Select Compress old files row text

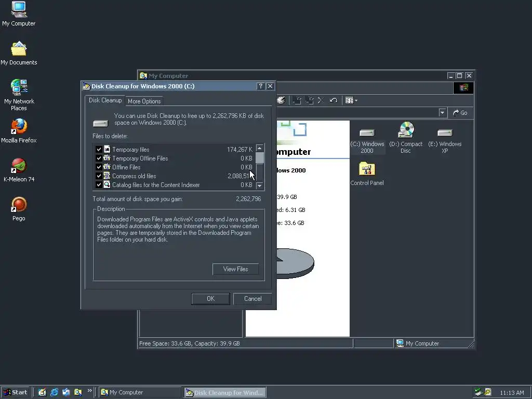[x=134, y=176]
